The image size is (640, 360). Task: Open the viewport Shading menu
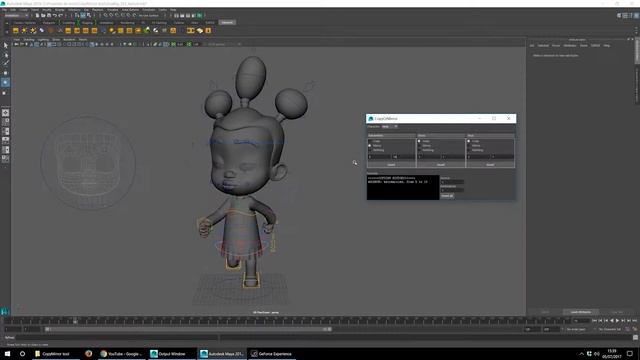[x=29, y=40]
